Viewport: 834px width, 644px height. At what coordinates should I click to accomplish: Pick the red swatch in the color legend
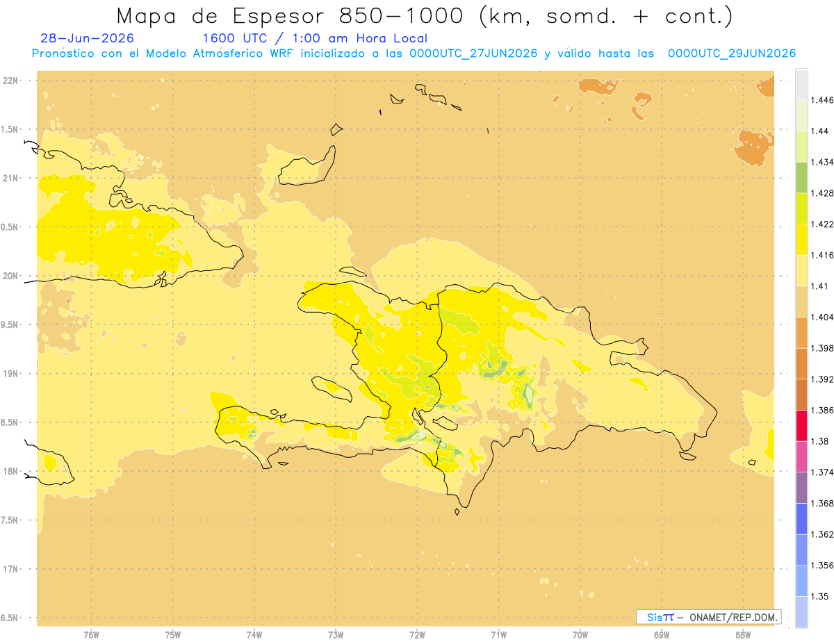tap(801, 425)
